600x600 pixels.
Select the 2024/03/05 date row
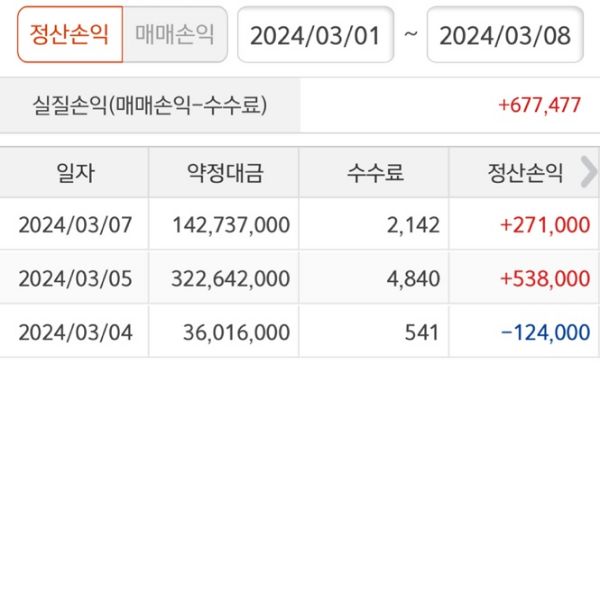pyautogui.click(x=75, y=278)
